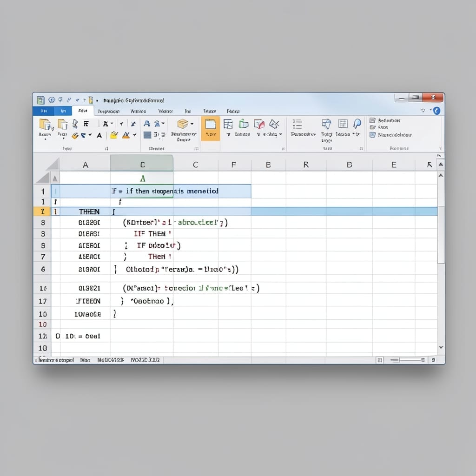Image resolution: width=476 pixels, height=476 pixels.
Task: Open the dropdown arrow next to bold X
Action: (x=112, y=124)
